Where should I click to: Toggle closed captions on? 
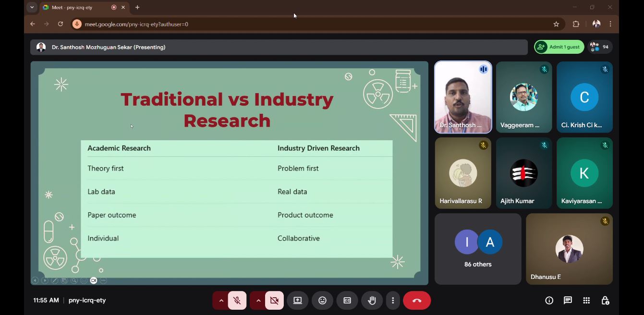pos(347,301)
